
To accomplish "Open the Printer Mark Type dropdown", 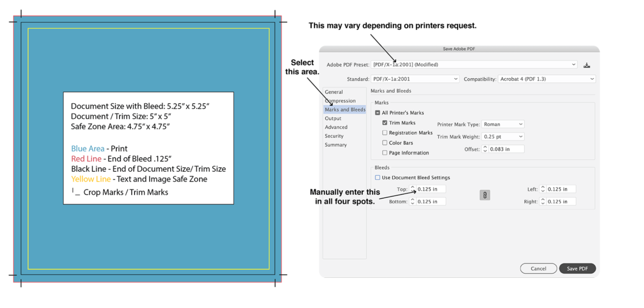I will point(503,124).
